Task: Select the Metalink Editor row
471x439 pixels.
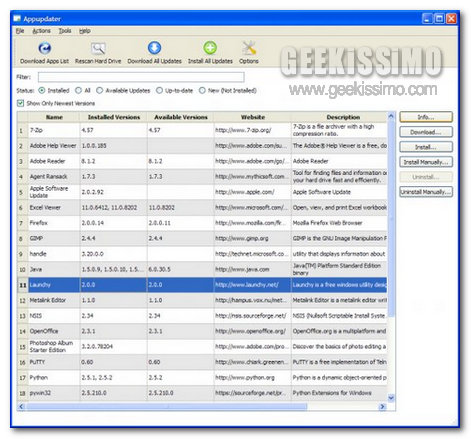Action: (x=202, y=300)
